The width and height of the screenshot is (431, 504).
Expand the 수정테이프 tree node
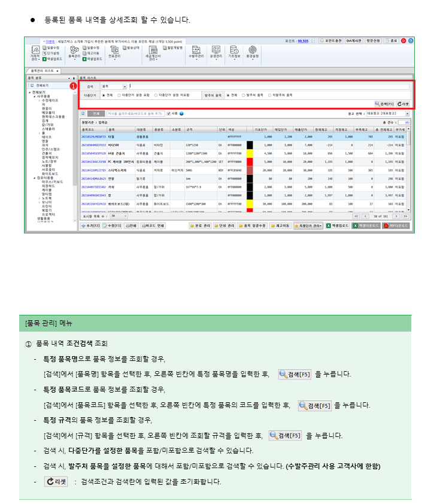tap(40, 101)
